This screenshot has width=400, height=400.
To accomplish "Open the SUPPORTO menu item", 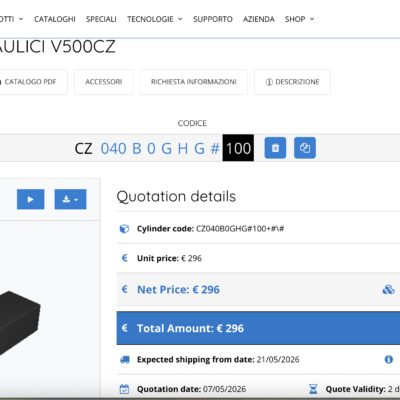I will (x=213, y=19).
